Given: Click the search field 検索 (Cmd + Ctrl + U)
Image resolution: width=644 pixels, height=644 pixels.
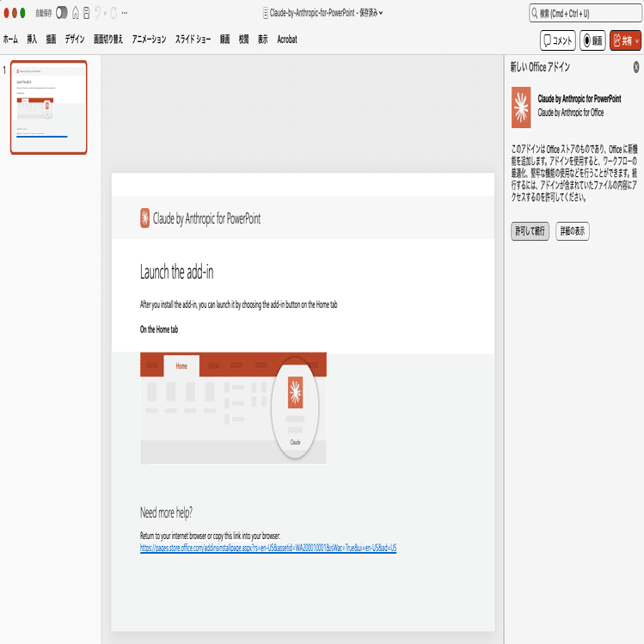Looking at the screenshot, I should (x=586, y=14).
